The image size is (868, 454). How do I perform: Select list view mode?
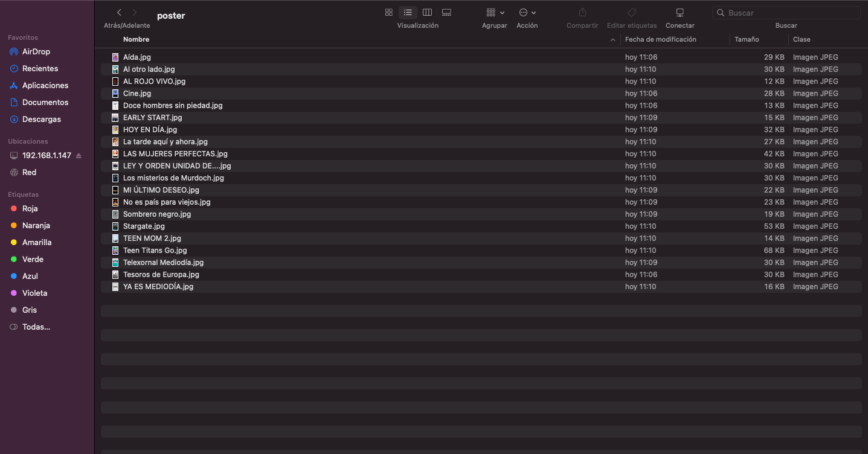pyautogui.click(x=408, y=13)
